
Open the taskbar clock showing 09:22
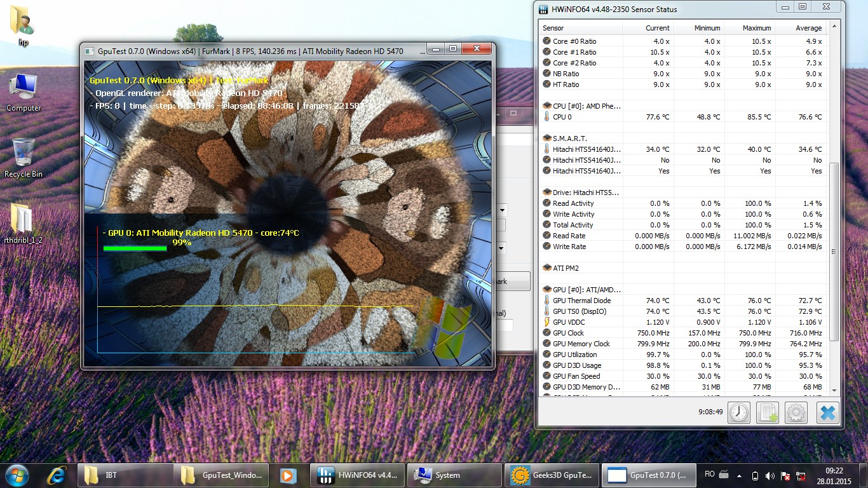pyautogui.click(x=834, y=475)
